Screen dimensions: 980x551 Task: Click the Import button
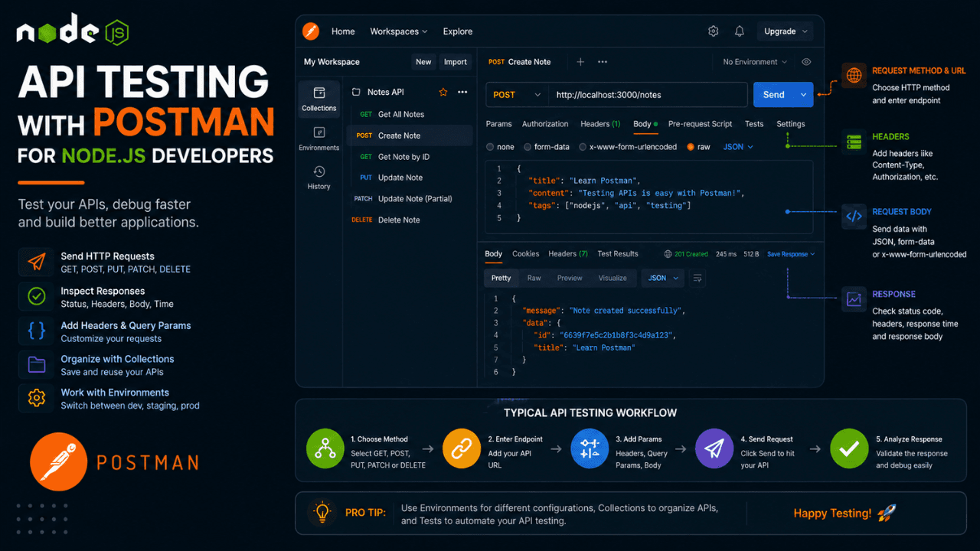tap(456, 62)
